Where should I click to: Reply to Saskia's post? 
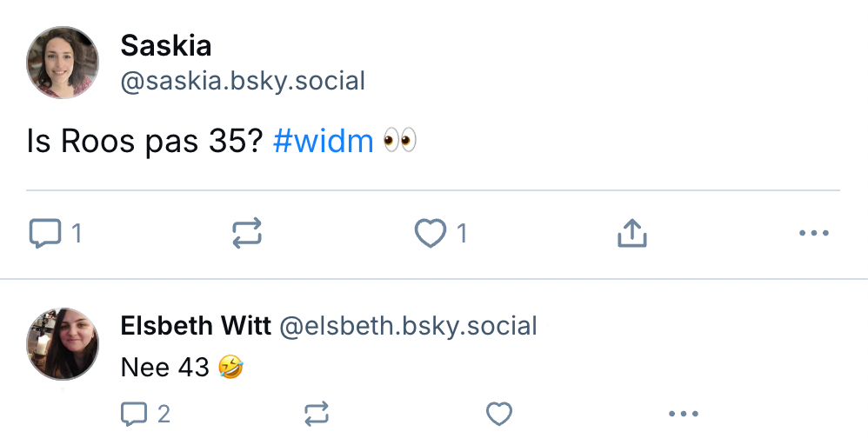coord(45,233)
